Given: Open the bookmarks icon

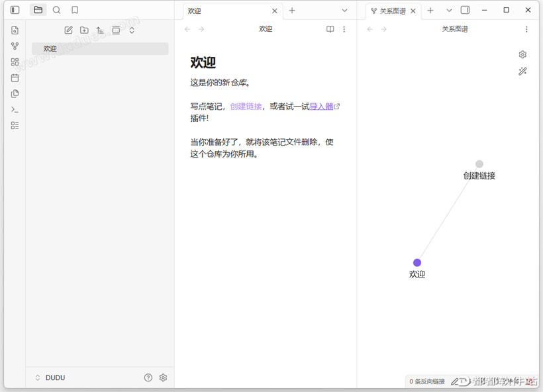Looking at the screenshot, I should point(75,10).
